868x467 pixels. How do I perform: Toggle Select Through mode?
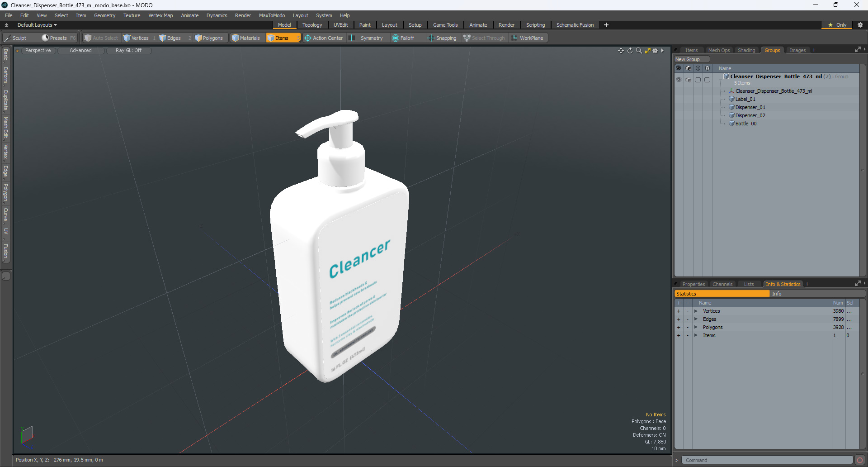coord(484,38)
